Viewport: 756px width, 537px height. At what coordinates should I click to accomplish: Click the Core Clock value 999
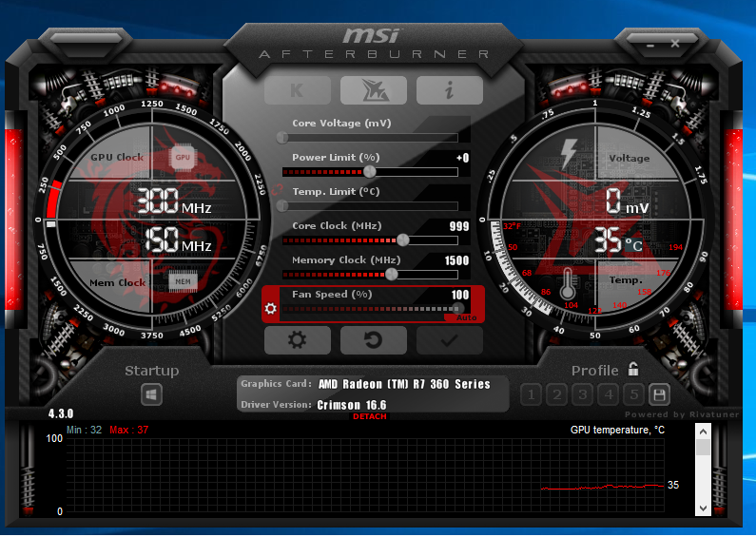pos(459,226)
